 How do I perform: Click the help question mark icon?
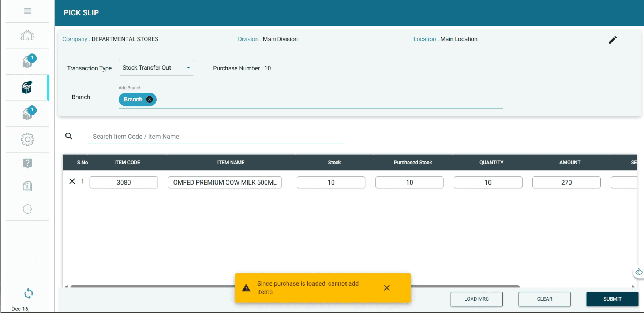point(27,163)
